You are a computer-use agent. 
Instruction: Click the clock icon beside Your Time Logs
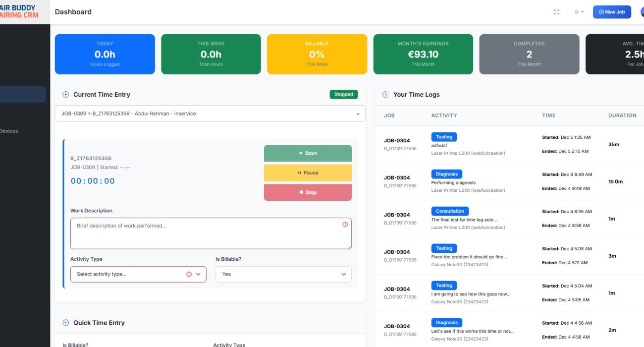click(x=385, y=94)
